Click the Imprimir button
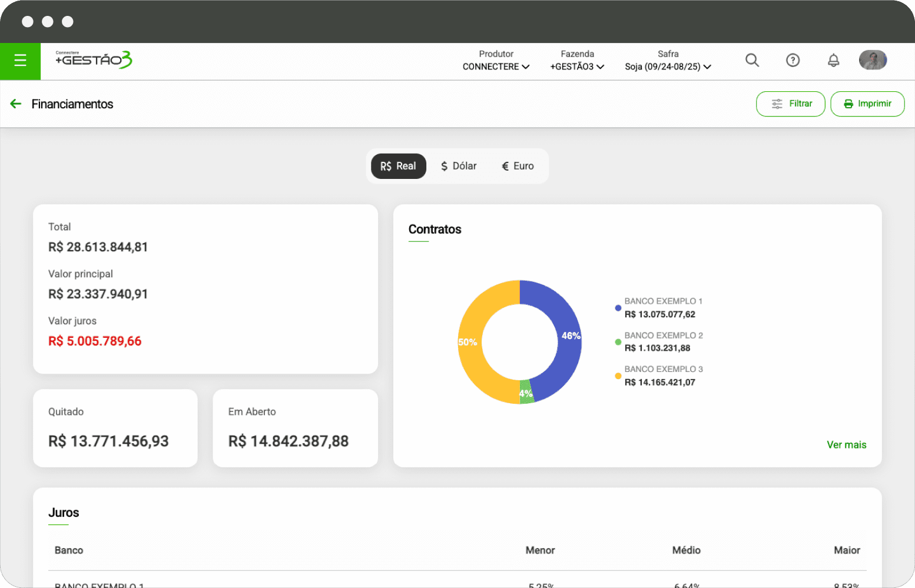915x588 pixels. (x=867, y=104)
